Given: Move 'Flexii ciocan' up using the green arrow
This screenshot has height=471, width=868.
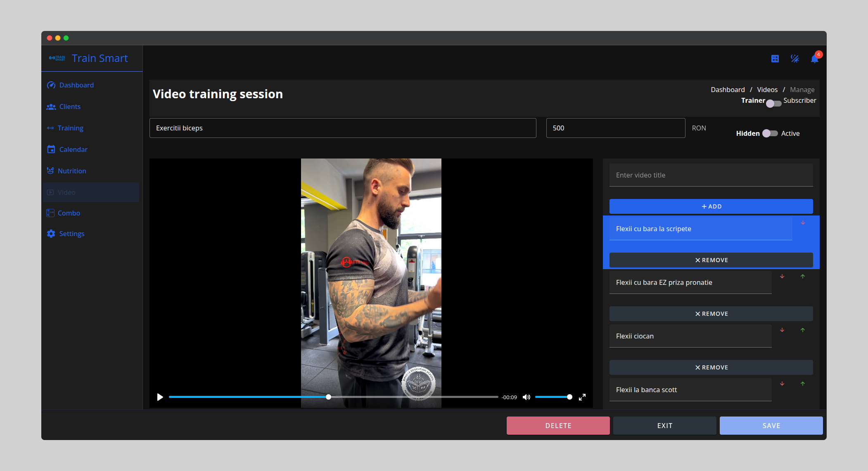Looking at the screenshot, I should pyautogui.click(x=803, y=330).
